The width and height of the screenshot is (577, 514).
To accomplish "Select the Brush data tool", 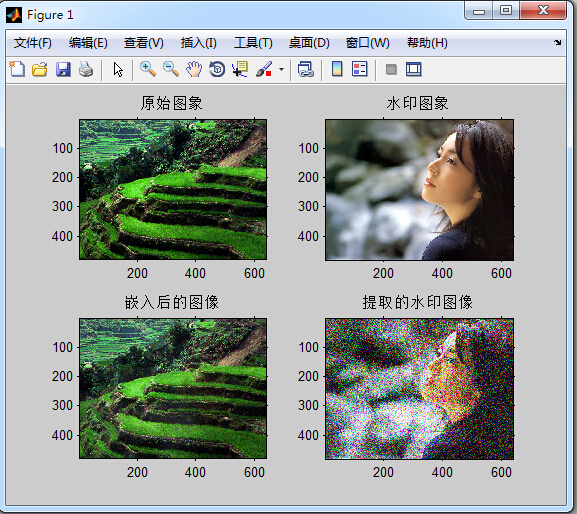I will [x=264, y=69].
